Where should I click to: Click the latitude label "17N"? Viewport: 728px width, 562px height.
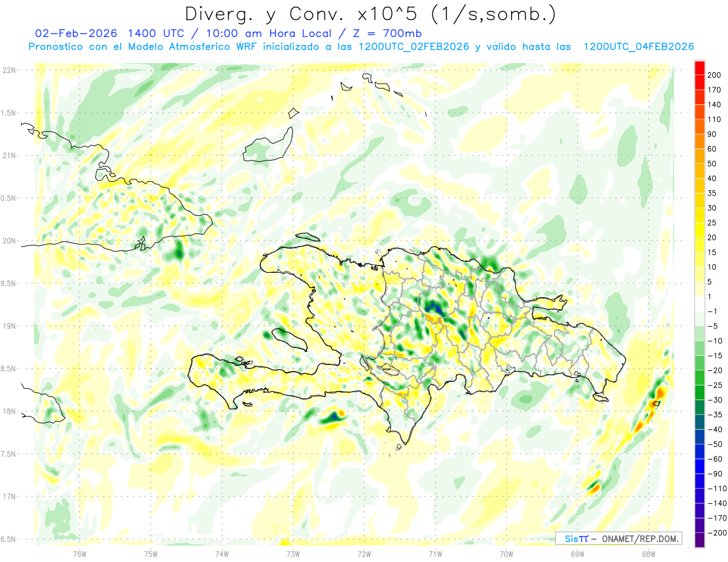(8, 497)
